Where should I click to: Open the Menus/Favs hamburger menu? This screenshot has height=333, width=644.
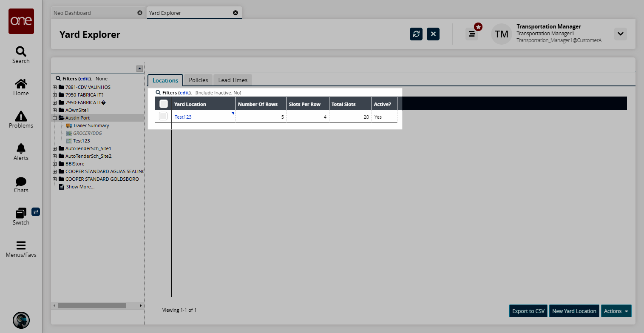(21, 249)
